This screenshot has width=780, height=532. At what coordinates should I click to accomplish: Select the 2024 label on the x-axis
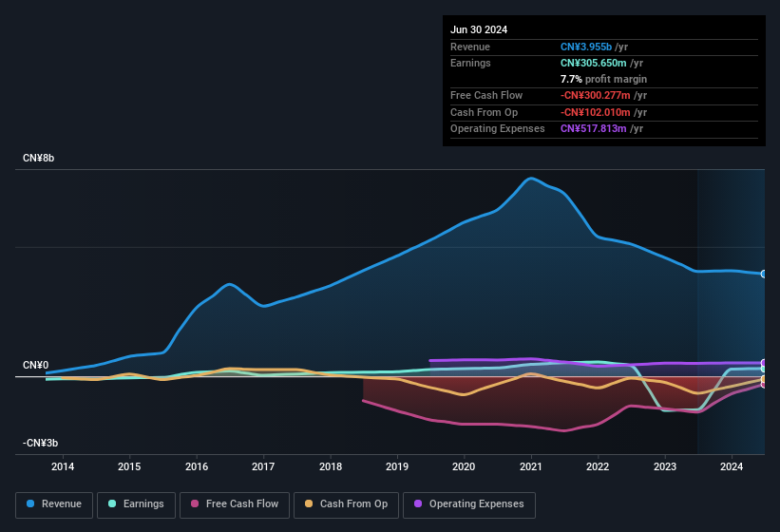(732, 466)
